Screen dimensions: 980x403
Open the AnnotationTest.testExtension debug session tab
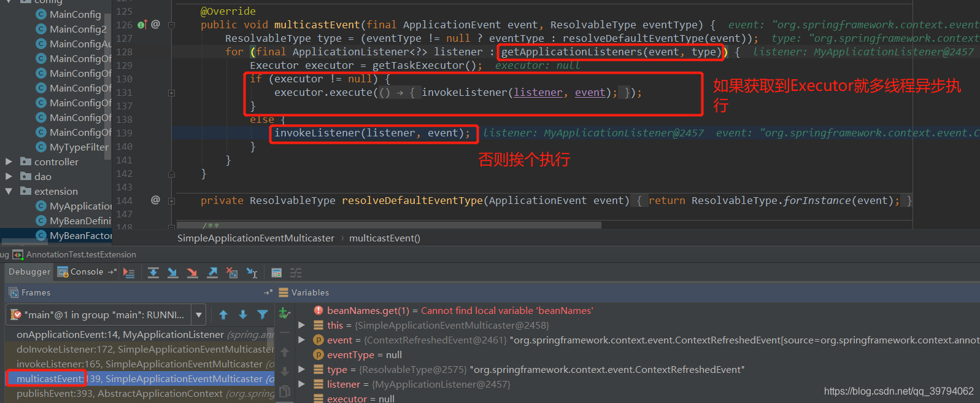tap(81, 254)
